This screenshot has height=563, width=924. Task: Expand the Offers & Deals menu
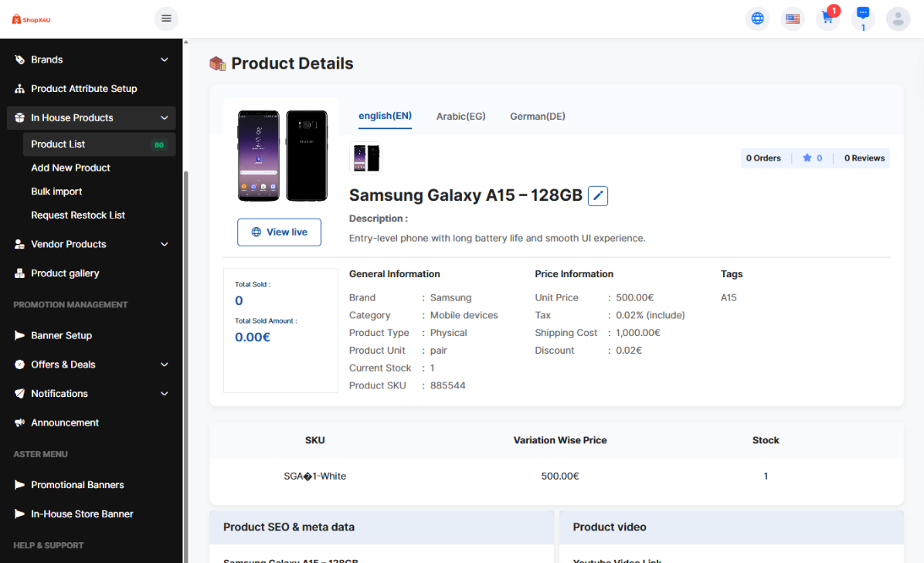[x=165, y=365]
